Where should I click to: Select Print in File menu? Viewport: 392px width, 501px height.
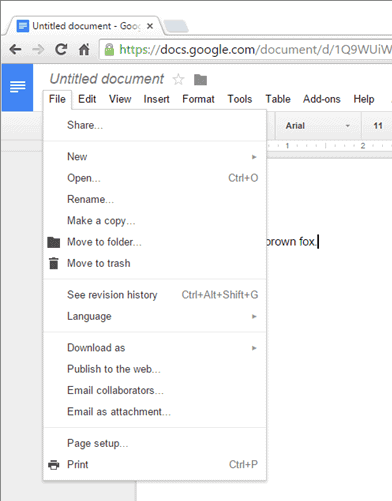[x=155, y=465]
